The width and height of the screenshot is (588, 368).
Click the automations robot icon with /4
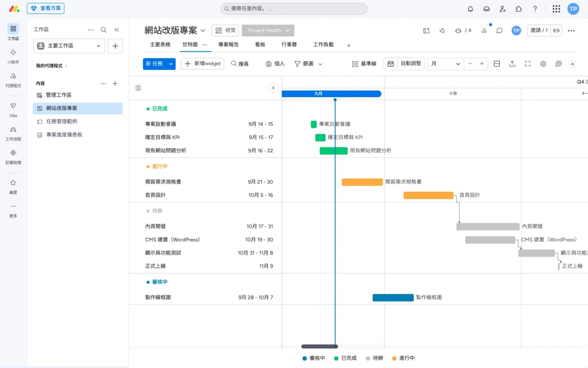click(463, 30)
